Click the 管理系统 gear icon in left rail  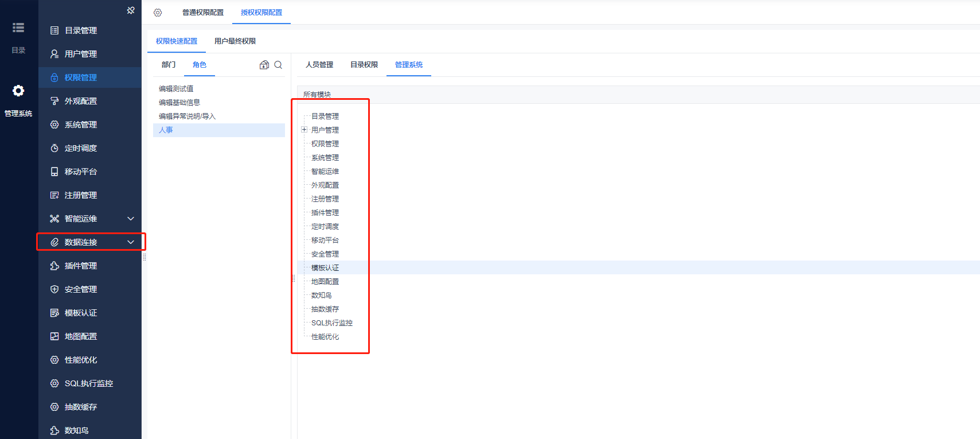click(18, 91)
